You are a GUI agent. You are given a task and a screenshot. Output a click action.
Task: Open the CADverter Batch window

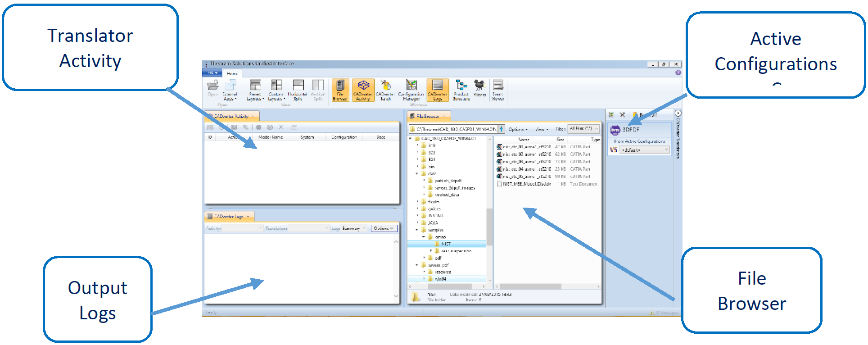pyautogui.click(x=386, y=90)
